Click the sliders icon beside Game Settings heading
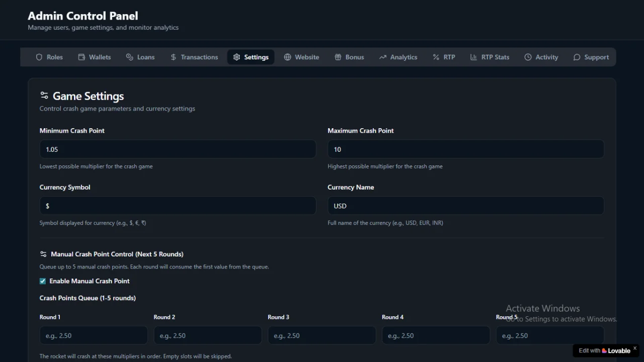Screen dimensions: 644x362 44,96
